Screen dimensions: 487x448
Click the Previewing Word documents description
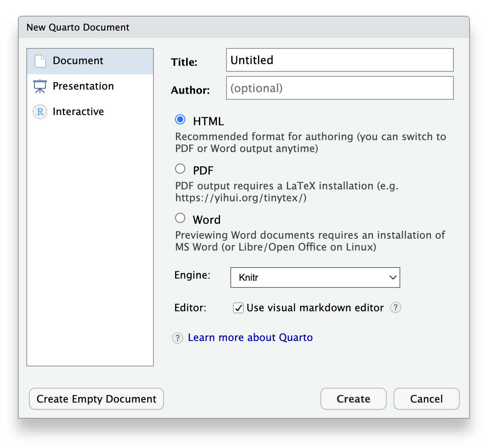(310, 241)
